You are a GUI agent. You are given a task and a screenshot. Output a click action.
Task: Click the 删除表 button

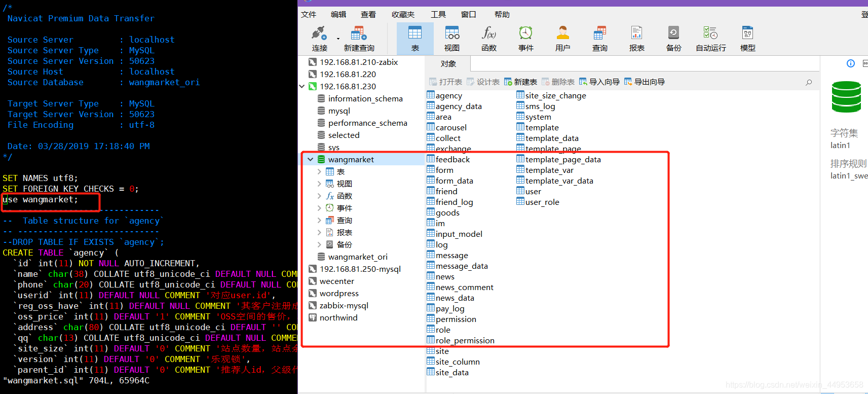click(558, 82)
